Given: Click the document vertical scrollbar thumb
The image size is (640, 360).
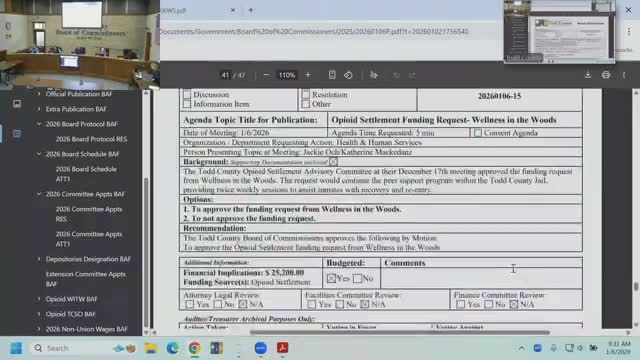Looking at the screenshot, I should 636,287.
